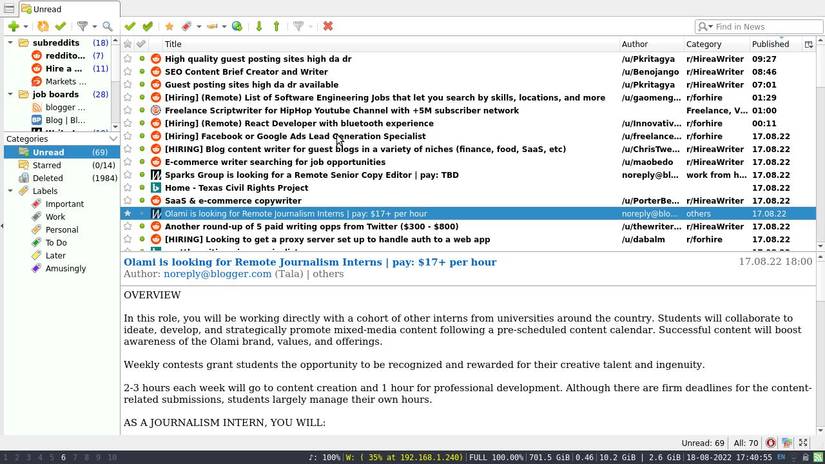Click the Find in News search field

(759, 27)
